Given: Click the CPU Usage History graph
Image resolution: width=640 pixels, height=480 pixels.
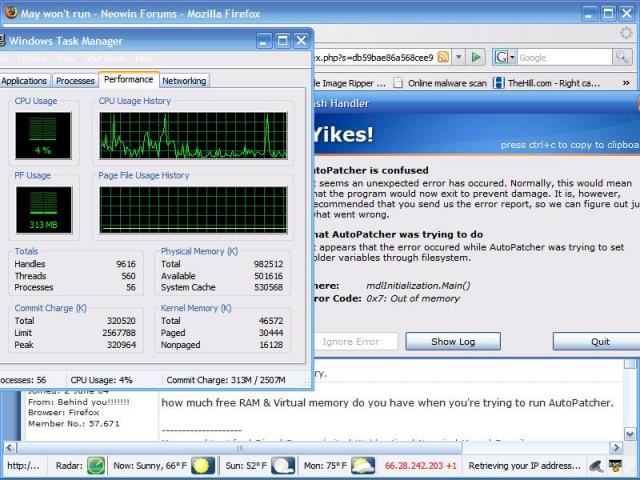Looking at the screenshot, I should 193,136.
